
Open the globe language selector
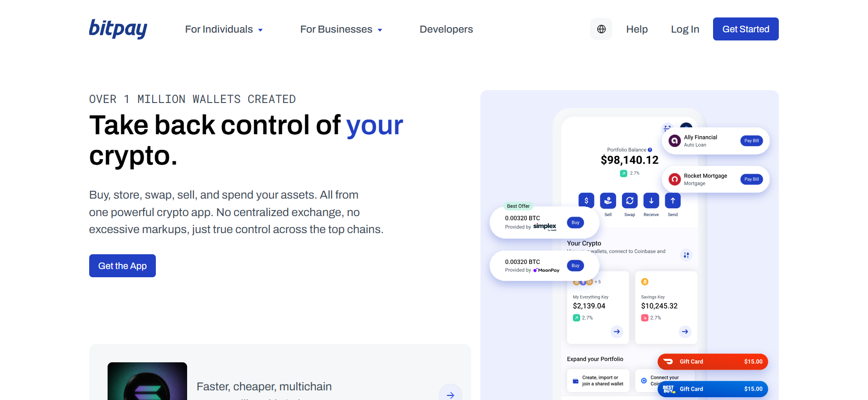(601, 29)
